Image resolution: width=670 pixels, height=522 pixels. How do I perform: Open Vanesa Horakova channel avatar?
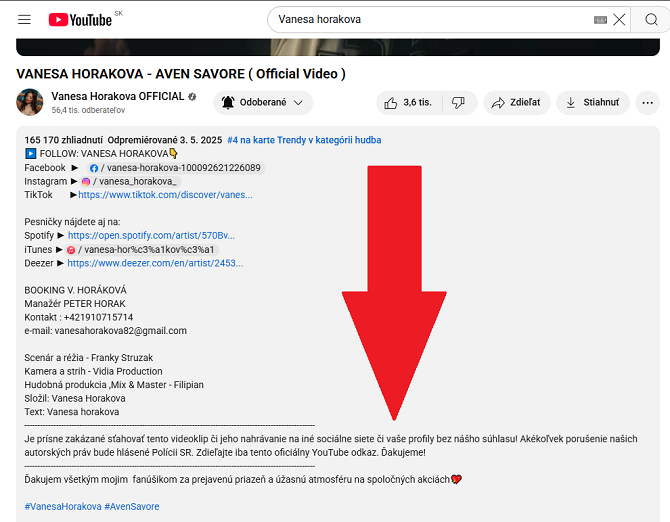[30, 102]
